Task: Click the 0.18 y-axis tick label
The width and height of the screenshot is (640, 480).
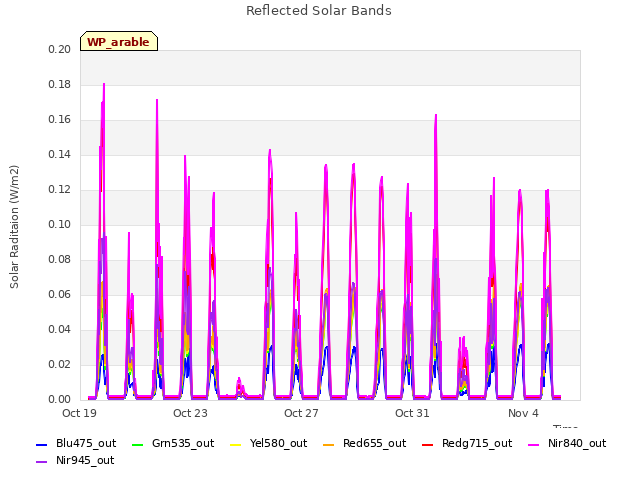Action: [59, 84]
